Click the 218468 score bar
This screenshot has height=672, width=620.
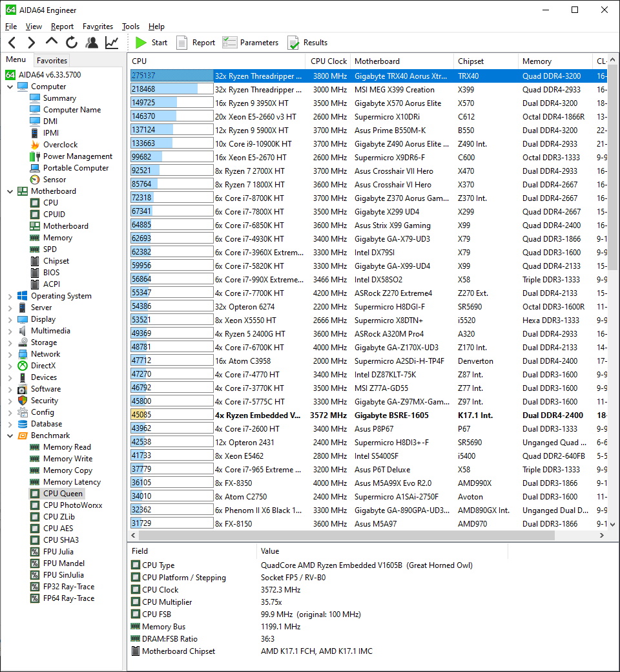172,89
